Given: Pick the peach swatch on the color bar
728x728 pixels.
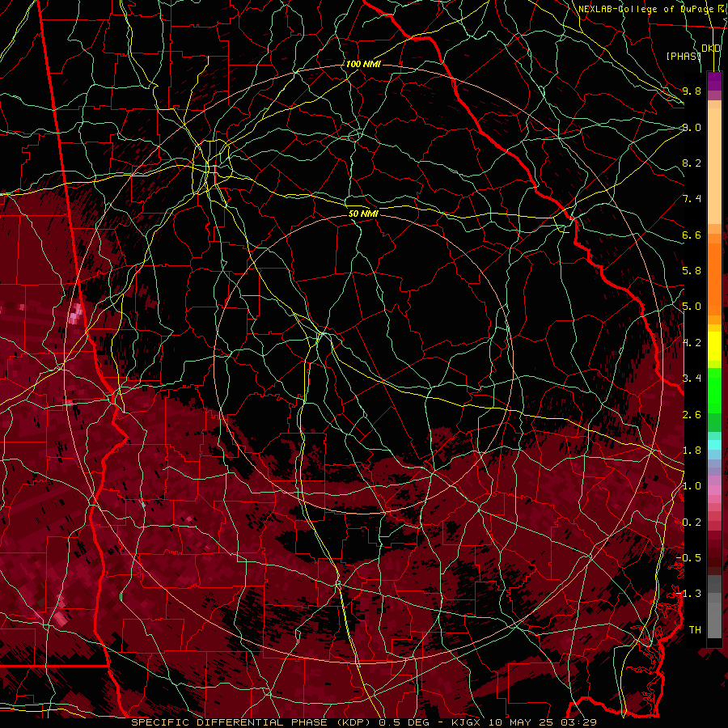Looking at the screenshot, I should tap(714, 167).
